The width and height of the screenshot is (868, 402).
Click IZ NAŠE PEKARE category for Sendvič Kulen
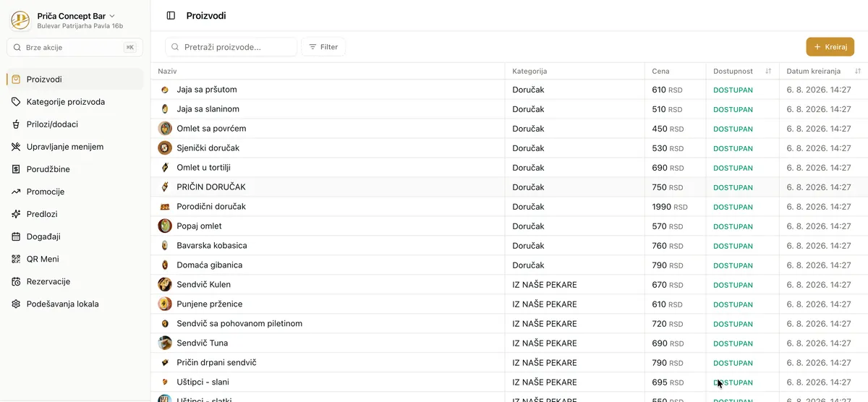coord(545,285)
